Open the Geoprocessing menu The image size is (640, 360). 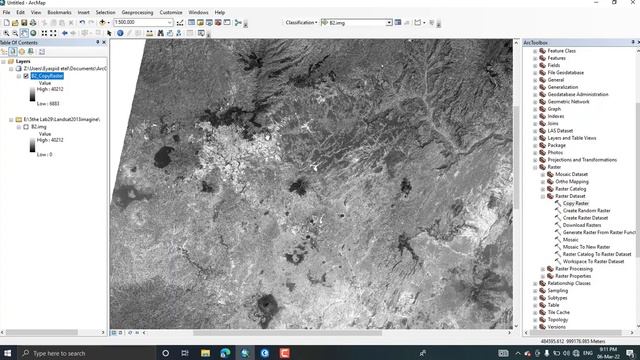click(x=137, y=12)
